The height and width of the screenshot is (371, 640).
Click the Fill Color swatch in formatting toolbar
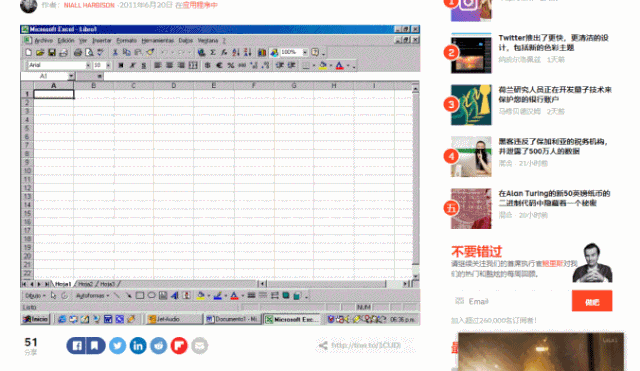(x=323, y=65)
